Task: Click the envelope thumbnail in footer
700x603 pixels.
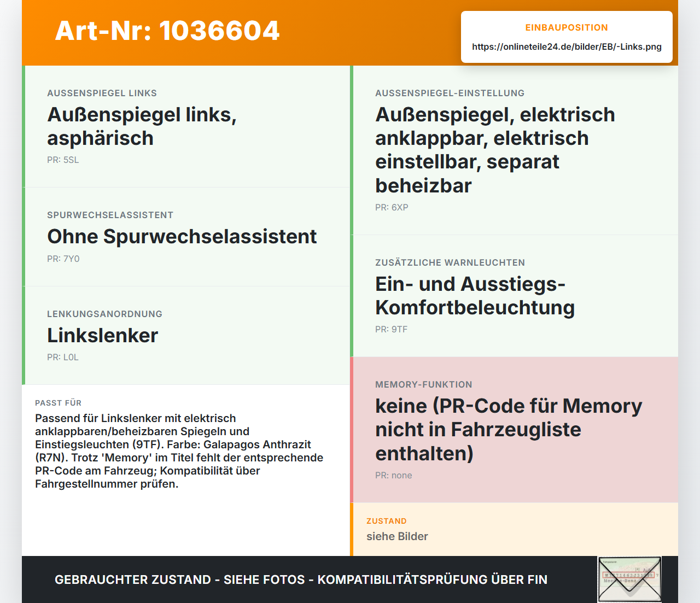Action: (x=629, y=579)
